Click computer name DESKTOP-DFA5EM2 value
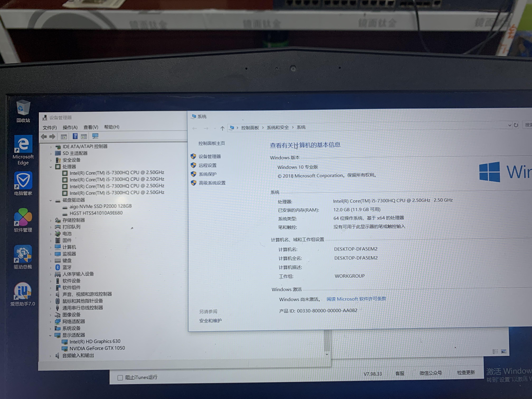 [356, 249]
